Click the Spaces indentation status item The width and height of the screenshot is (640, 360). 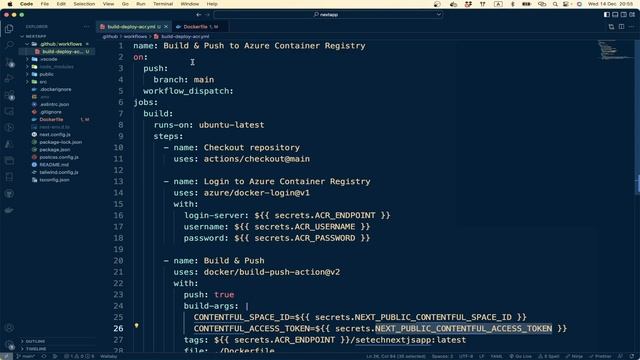442,356
